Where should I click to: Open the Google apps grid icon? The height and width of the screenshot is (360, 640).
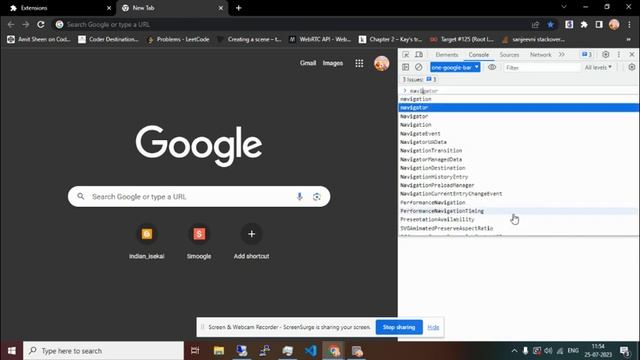pyautogui.click(x=359, y=63)
